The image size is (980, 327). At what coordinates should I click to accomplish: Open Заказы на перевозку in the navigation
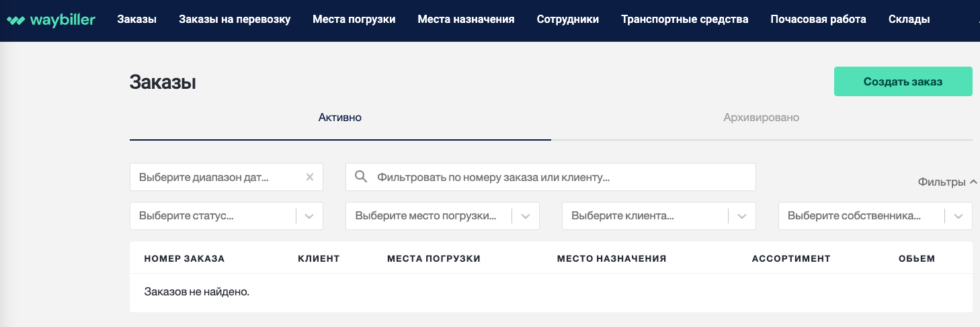[x=235, y=20]
